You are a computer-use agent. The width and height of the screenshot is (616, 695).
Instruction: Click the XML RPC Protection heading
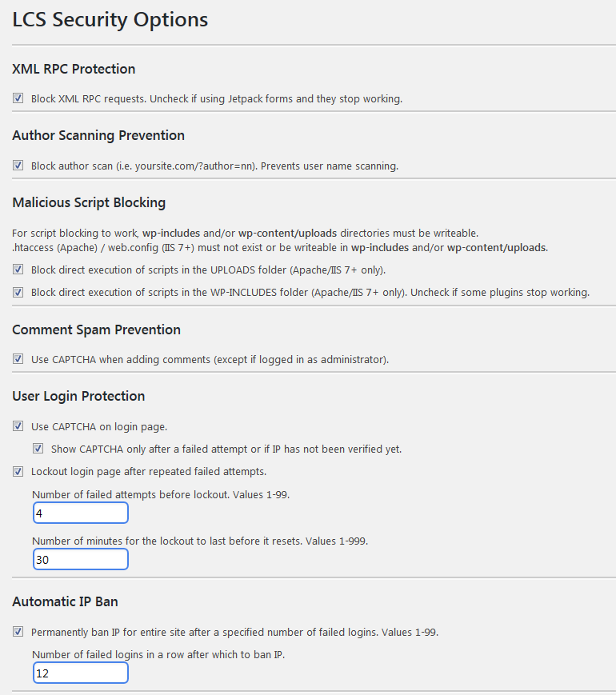pyautogui.click(x=74, y=69)
